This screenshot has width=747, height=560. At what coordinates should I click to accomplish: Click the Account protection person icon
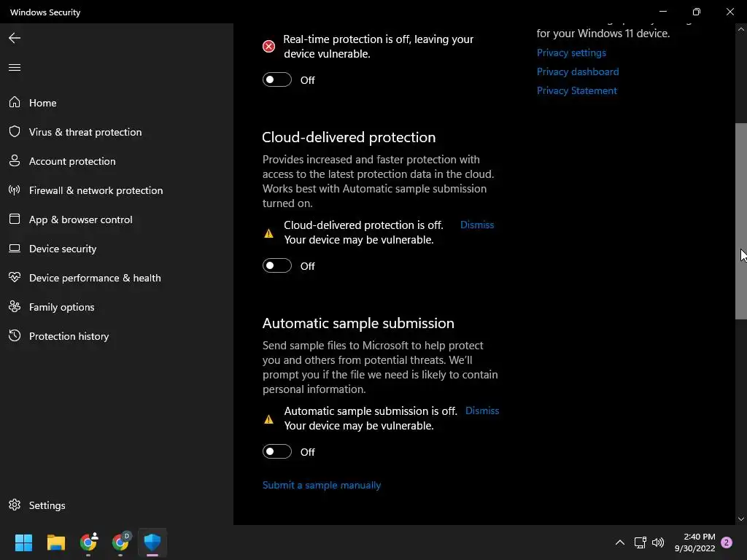[x=15, y=161]
